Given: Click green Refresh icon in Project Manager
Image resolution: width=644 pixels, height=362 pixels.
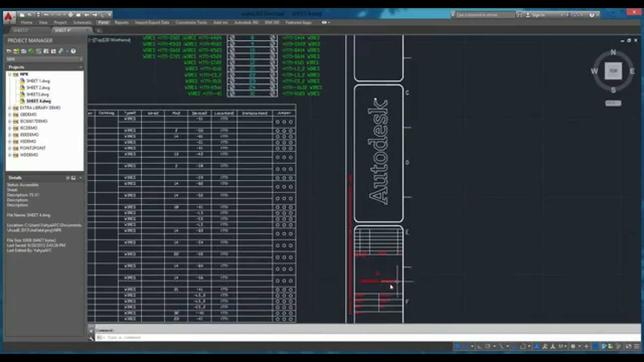Looking at the screenshot, I should click(31, 51).
